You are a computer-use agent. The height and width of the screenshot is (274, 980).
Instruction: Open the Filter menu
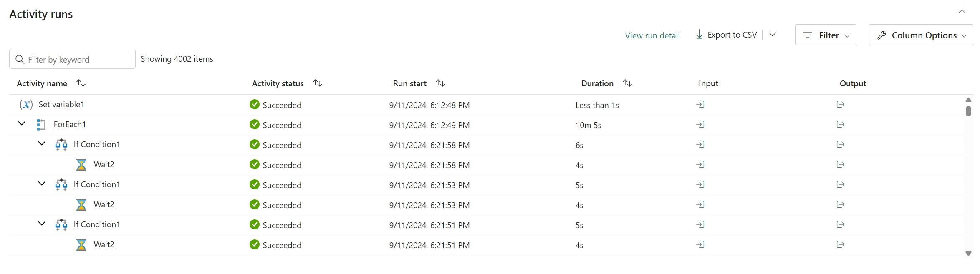(x=826, y=35)
